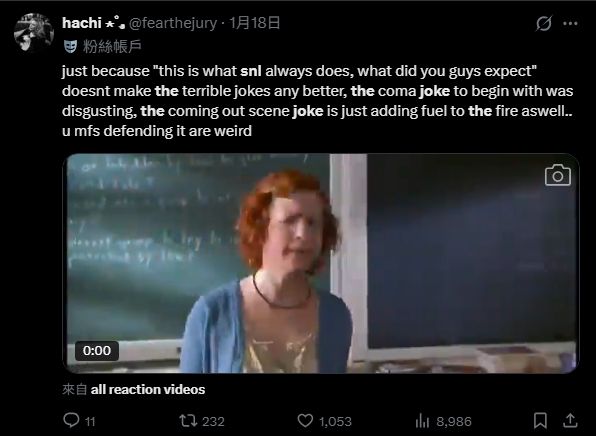Retweet the post with 232 reposts
The image size is (596, 436).
pyautogui.click(x=188, y=421)
